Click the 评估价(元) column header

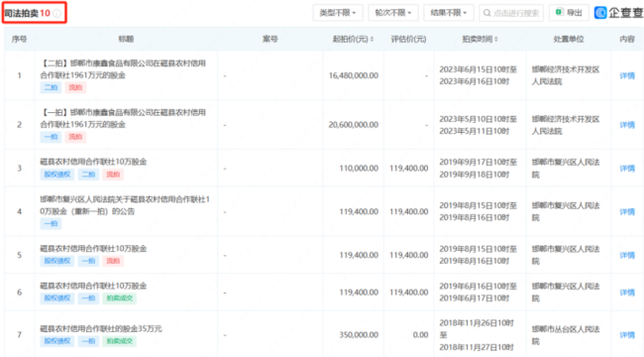click(x=408, y=39)
